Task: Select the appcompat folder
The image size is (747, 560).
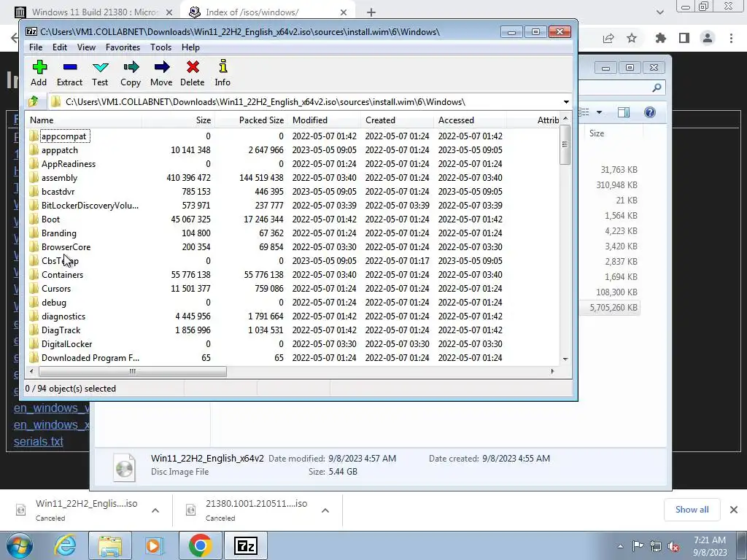Action: [x=64, y=136]
